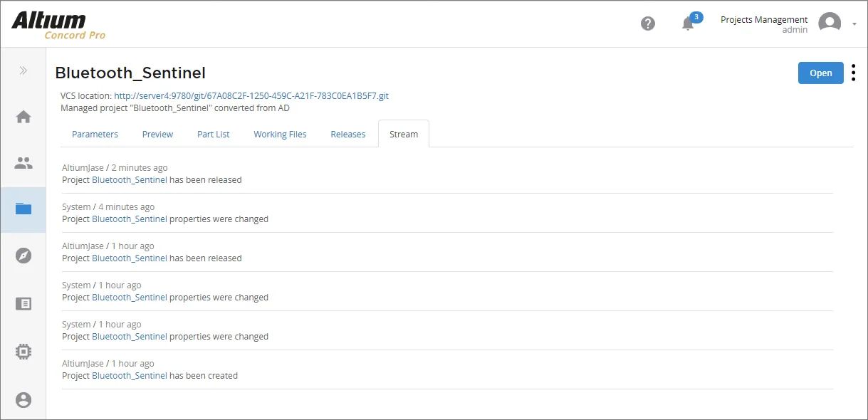Open the Library news-style sidebar icon
The image size is (868, 420).
coord(23,304)
